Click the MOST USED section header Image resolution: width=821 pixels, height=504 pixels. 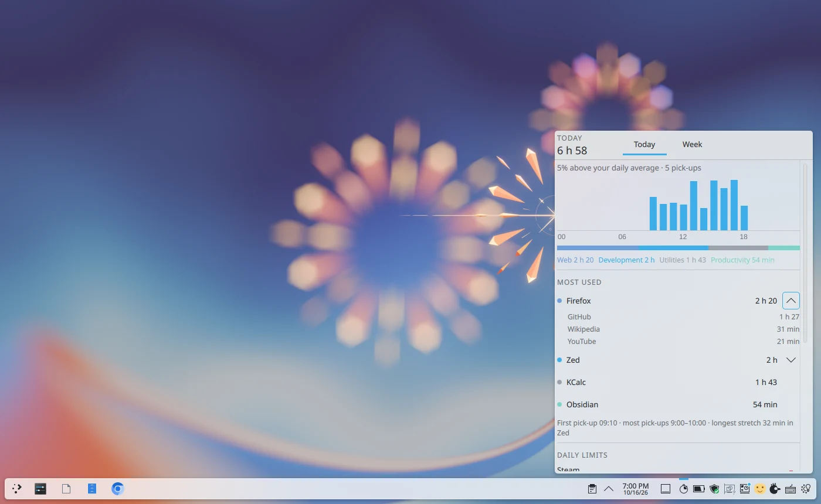tap(579, 282)
